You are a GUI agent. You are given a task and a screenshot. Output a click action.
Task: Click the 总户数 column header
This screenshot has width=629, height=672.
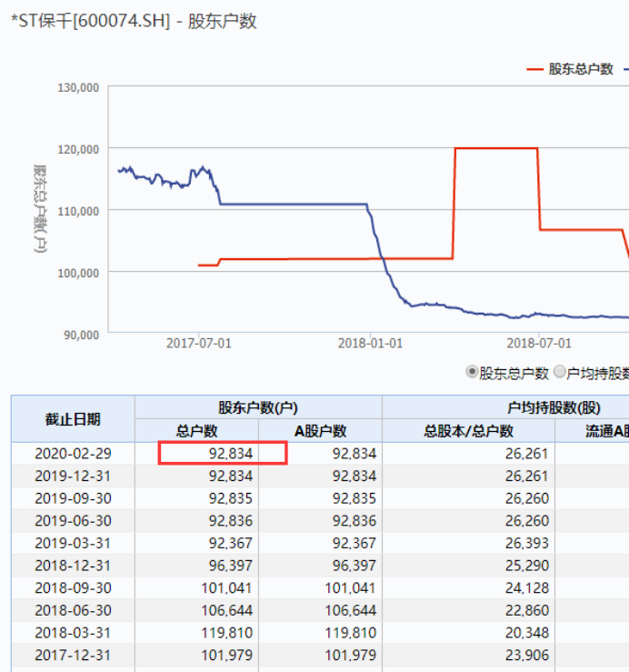point(196,431)
